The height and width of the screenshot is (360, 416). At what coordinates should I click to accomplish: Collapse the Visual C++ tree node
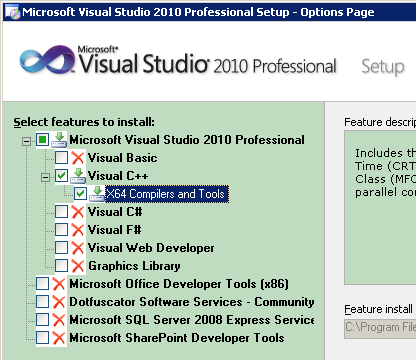45,178
